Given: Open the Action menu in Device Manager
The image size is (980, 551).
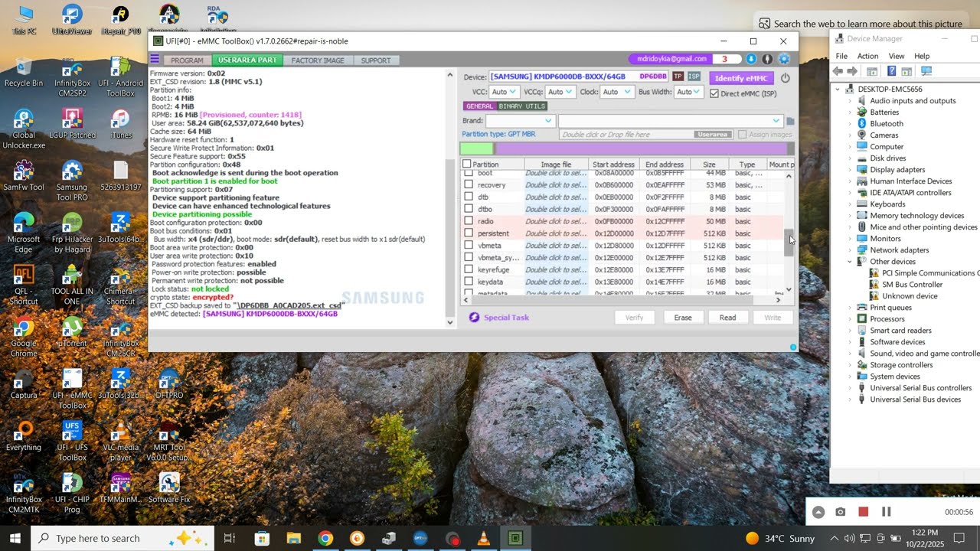Looking at the screenshot, I should [x=867, y=56].
